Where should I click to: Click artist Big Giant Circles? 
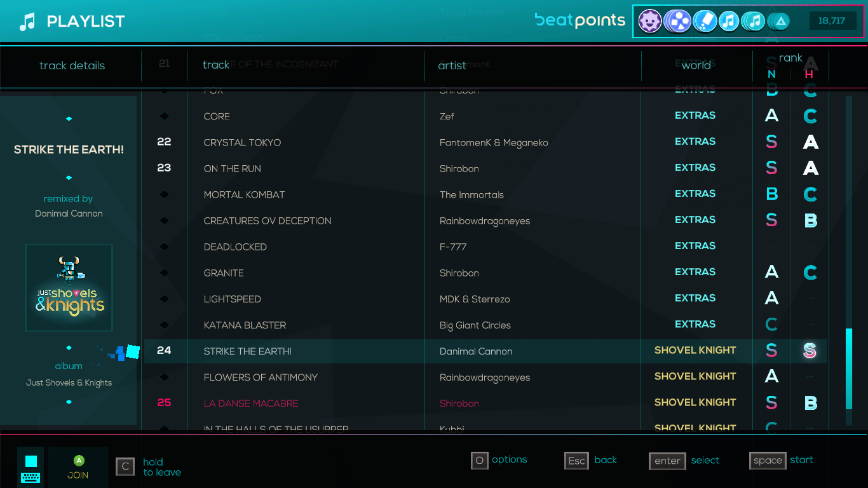pos(475,325)
